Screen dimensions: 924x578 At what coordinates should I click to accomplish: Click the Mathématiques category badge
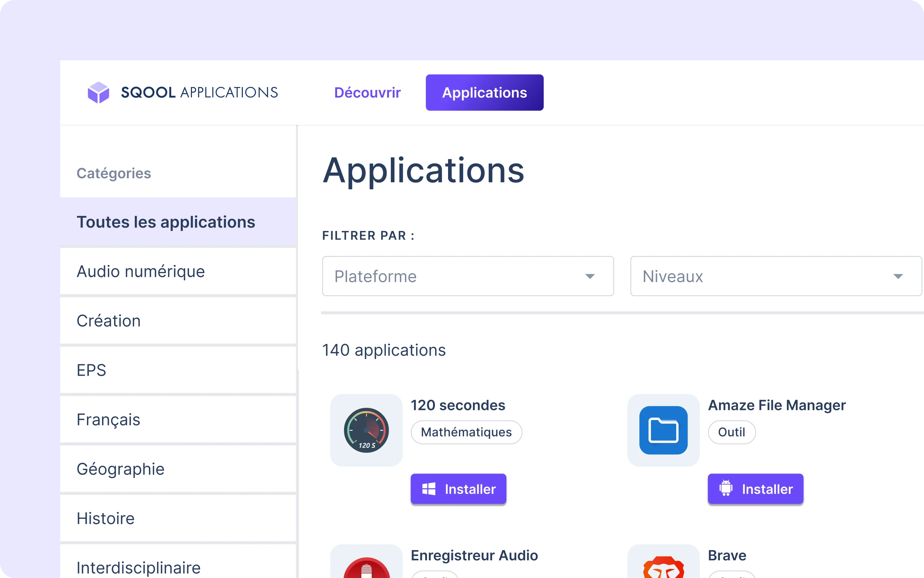pos(467,432)
